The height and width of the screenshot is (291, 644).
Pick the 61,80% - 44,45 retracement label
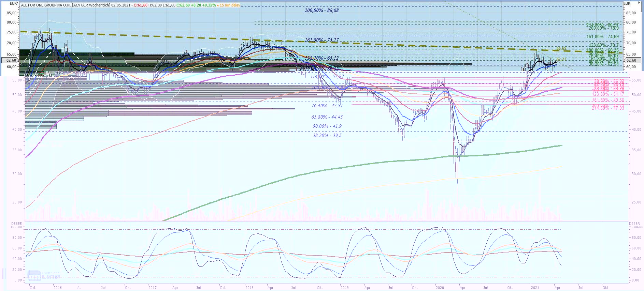pyautogui.click(x=327, y=117)
